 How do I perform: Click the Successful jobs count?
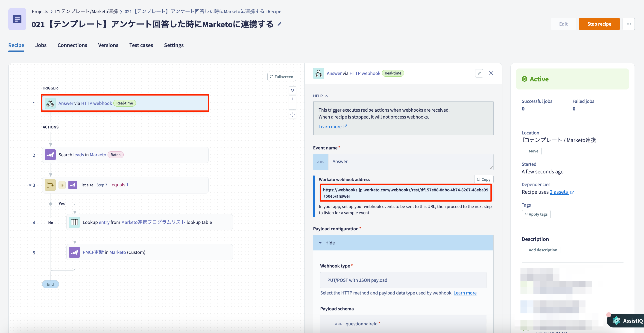(x=523, y=109)
